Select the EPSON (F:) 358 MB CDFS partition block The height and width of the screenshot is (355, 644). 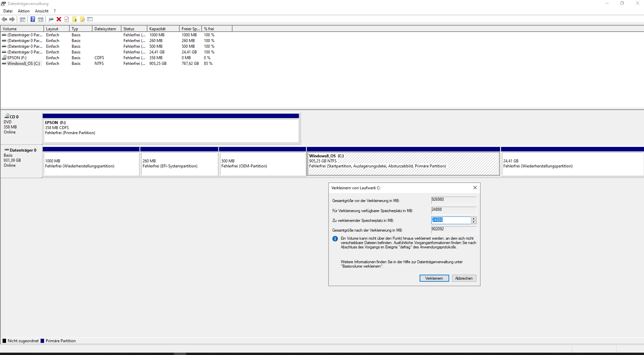coord(171,128)
